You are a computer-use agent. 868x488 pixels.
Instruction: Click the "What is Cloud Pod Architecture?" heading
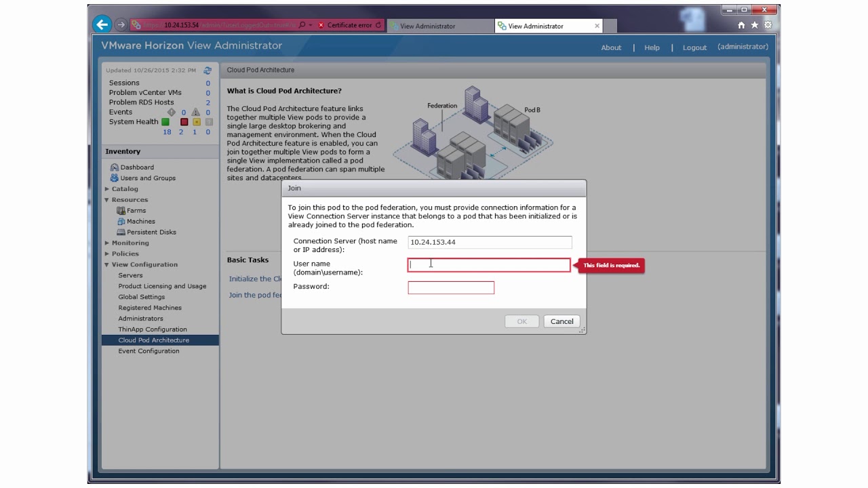(284, 91)
